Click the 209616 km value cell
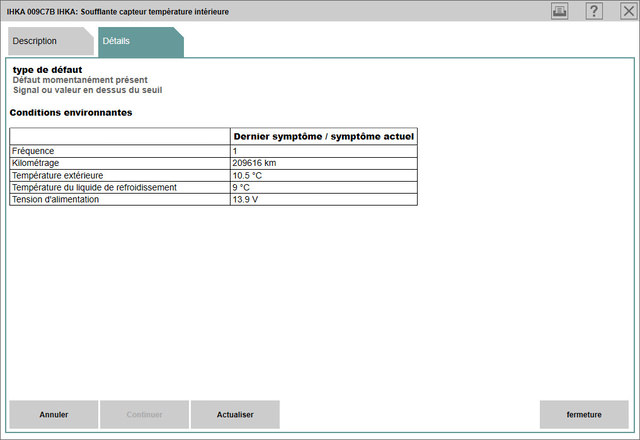The height and width of the screenshot is (440, 640). coord(324,163)
